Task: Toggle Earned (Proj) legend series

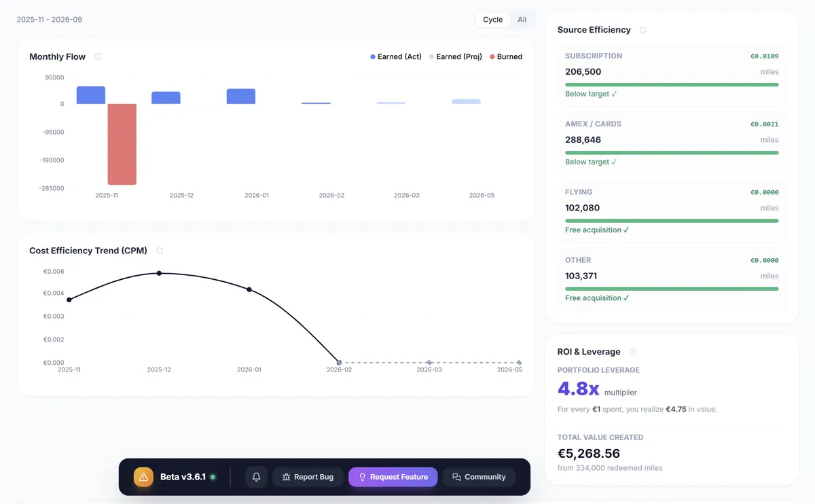Action: pyautogui.click(x=455, y=57)
